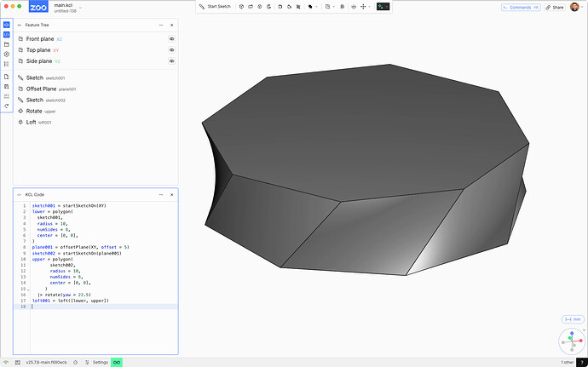Close the Feature Tree pane

pyautogui.click(x=172, y=25)
